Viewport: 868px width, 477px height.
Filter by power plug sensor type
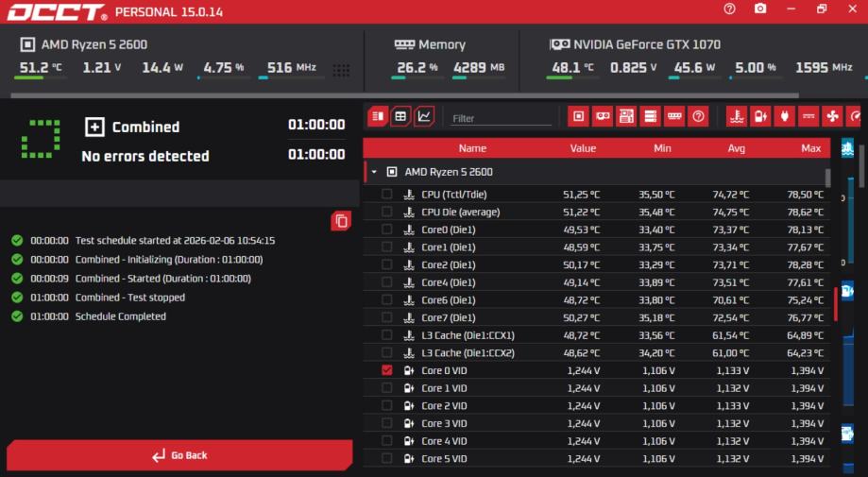784,116
